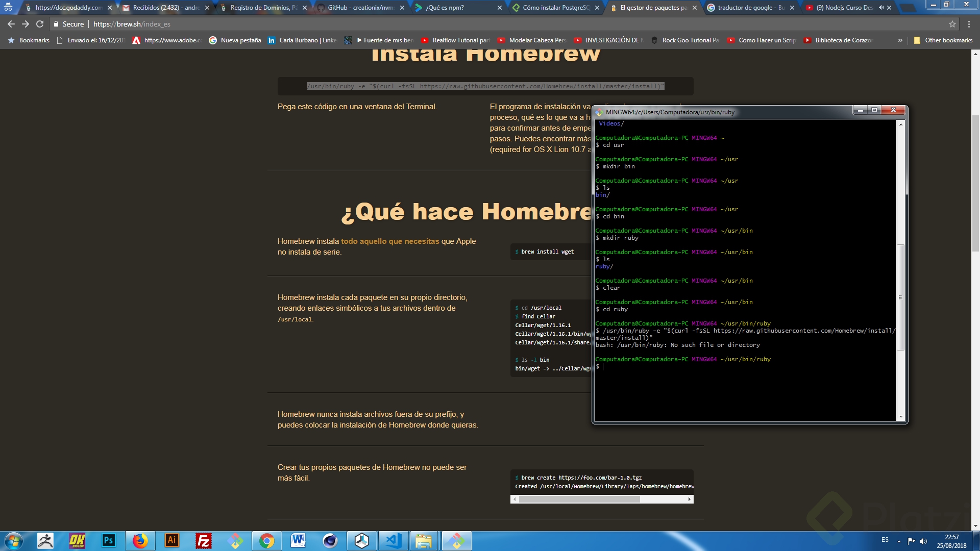Switch to the Recibidos Gmail tab
Viewport: 980px width, 551px height.
(166, 8)
